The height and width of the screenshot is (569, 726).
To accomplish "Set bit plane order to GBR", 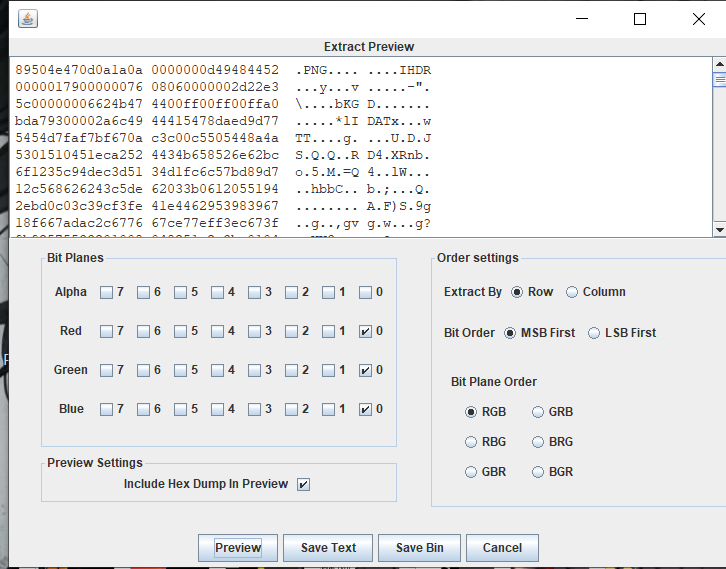I will pyautogui.click(x=471, y=472).
